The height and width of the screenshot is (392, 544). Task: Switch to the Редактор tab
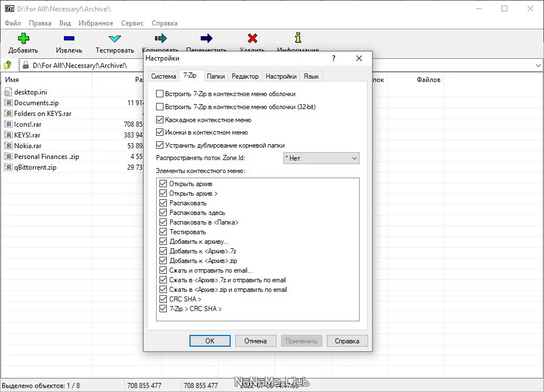pos(245,76)
